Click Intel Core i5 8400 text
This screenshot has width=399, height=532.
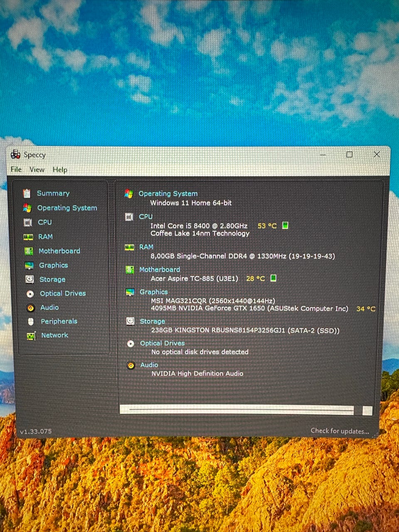pos(199,226)
